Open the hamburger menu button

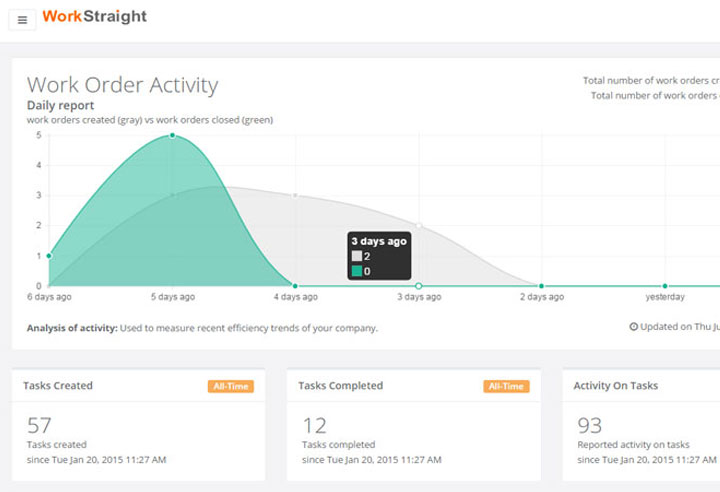(x=22, y=20)
